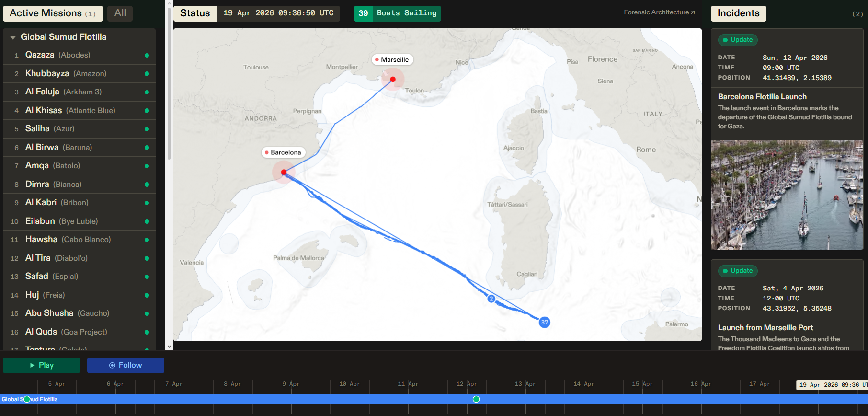868x416 pixels.
Task: Select Al Khisas (Atlantic Blue) boat
Action: (70, 111)
